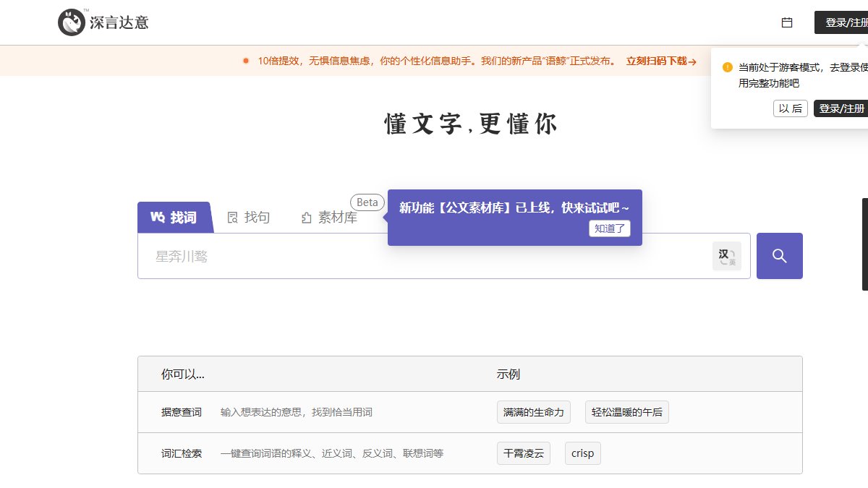Click the 找句 tab document icon
The height and width of the screenshot is (488, 868).
(x=233, y=218)
